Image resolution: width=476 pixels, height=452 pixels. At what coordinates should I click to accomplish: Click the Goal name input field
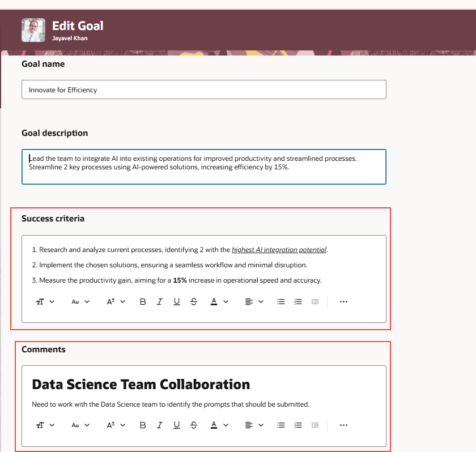(204, 89)
